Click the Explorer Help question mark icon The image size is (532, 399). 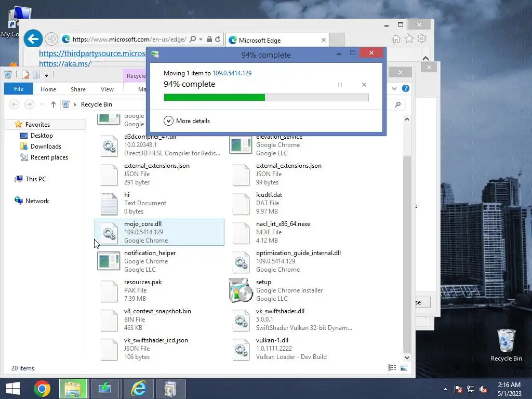pyautogui.click(x=405, y=88)
